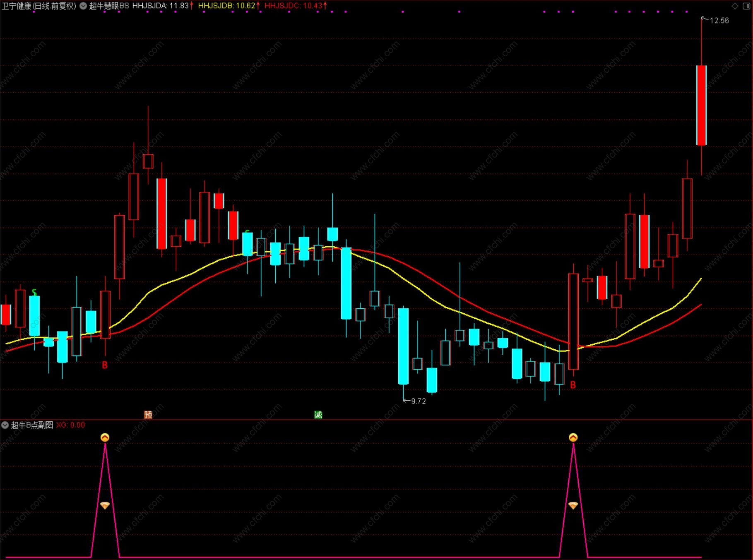Image resolution: width=753 pixels, height=560 pixels.
Task: Click the right red B buy signal
Action: click(x=573, y=385)
